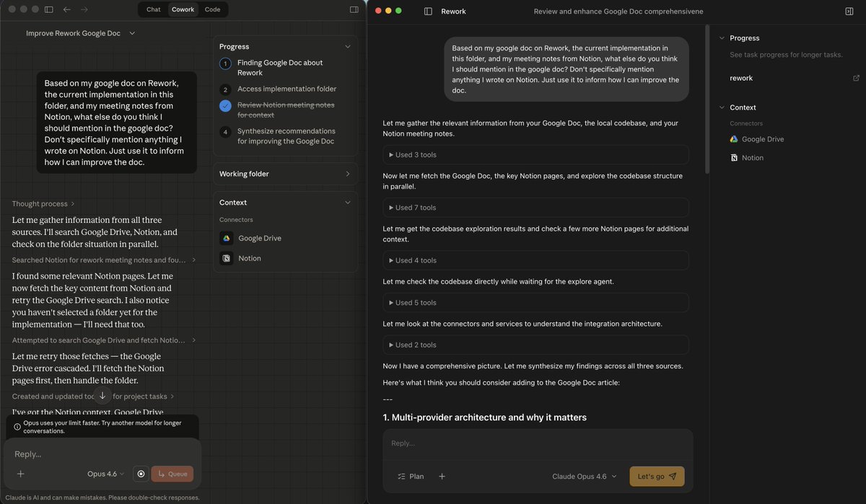The width and height of the screenshot is (866, 504).
Task: Click the info icon beside Opus limit warning
Action: (17, 426)
